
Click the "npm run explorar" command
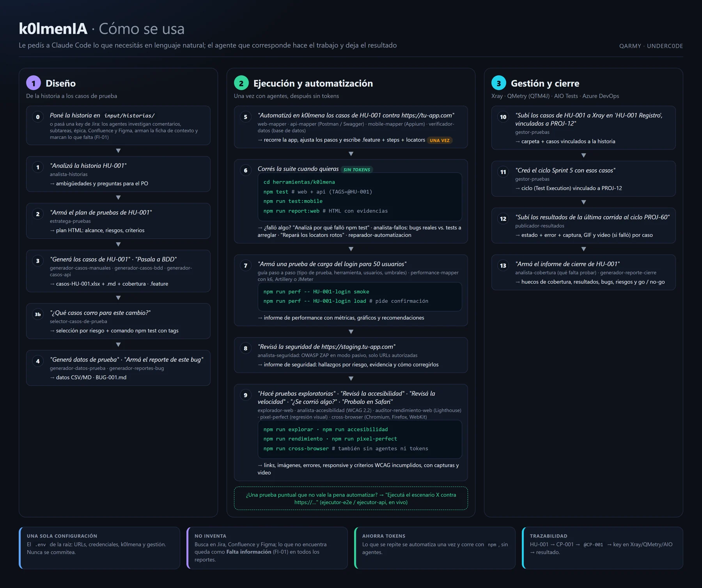[x=288, y=430]
